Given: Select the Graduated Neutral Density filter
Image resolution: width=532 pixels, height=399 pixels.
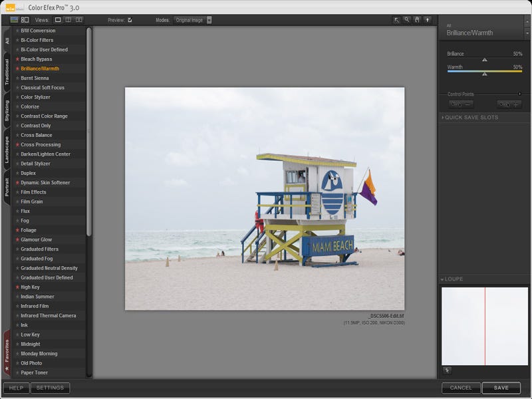Looking at the screenshot, I should click(x=49, y=268).
